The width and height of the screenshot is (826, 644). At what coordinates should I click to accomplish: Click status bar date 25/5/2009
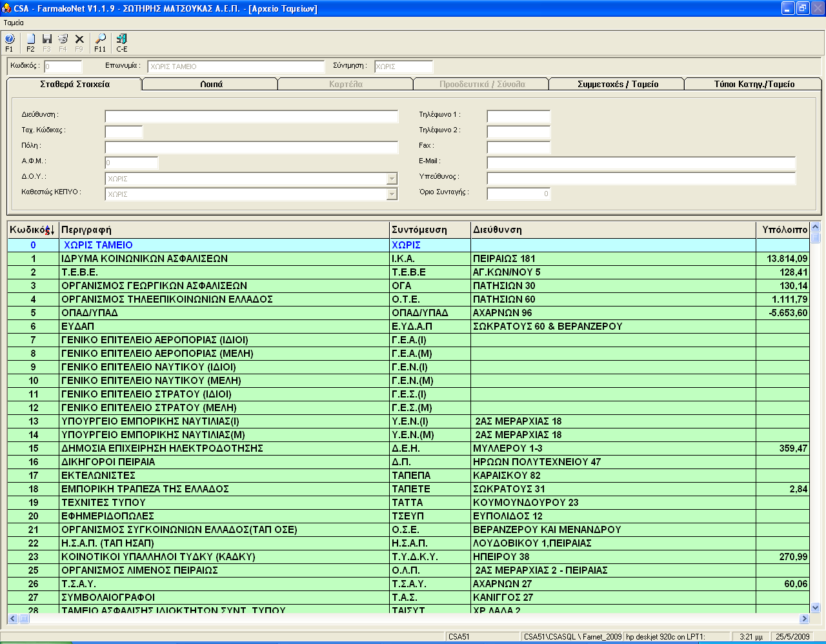[x=792, y=637]
